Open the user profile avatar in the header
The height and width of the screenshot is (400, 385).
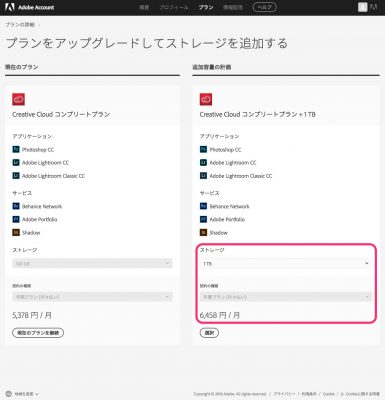[362, 7]
